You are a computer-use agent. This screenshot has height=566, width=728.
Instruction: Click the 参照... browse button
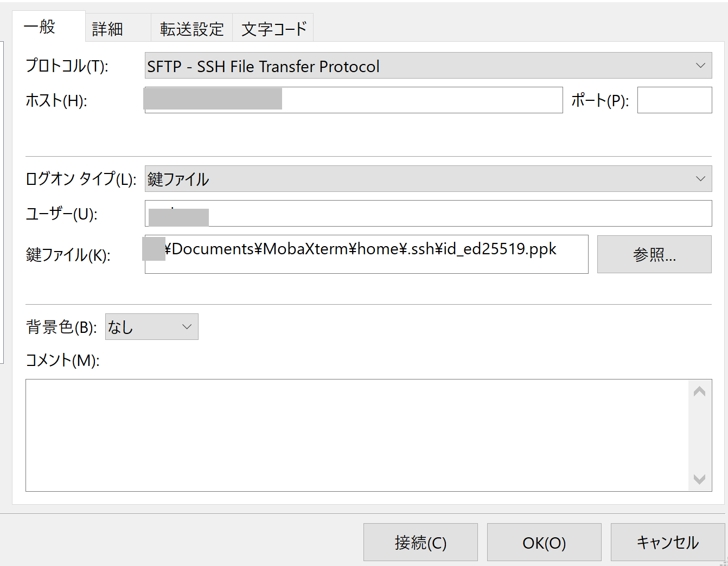coord(654,254)
